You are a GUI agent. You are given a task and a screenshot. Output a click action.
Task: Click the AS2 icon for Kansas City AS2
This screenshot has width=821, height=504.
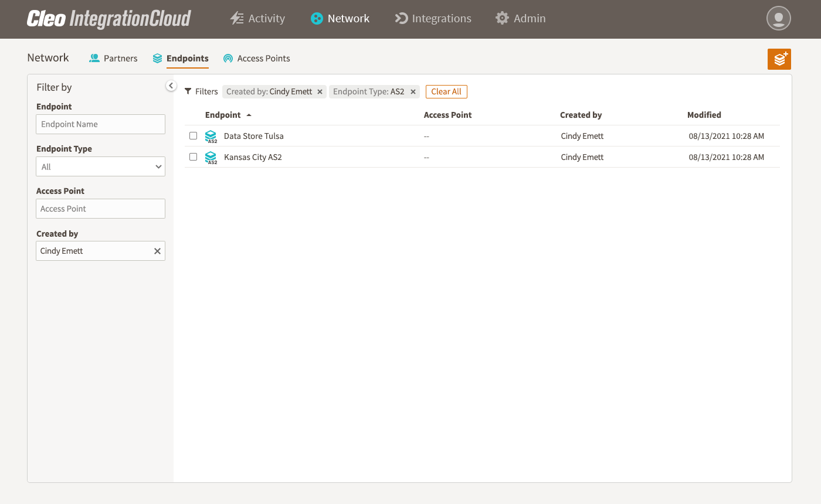pyautogui.click(x=211, y=158)
